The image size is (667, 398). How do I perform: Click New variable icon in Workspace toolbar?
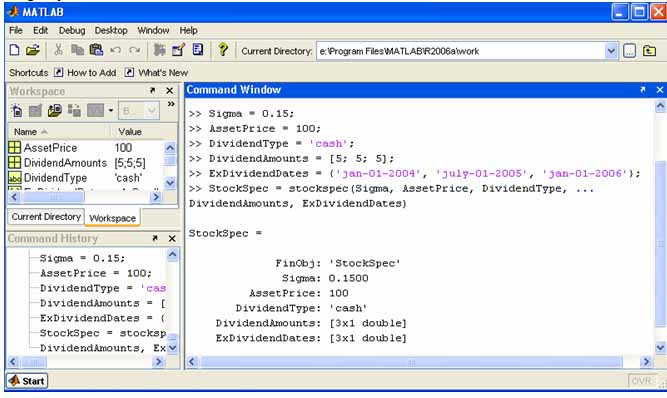click(x=17, y=111)
